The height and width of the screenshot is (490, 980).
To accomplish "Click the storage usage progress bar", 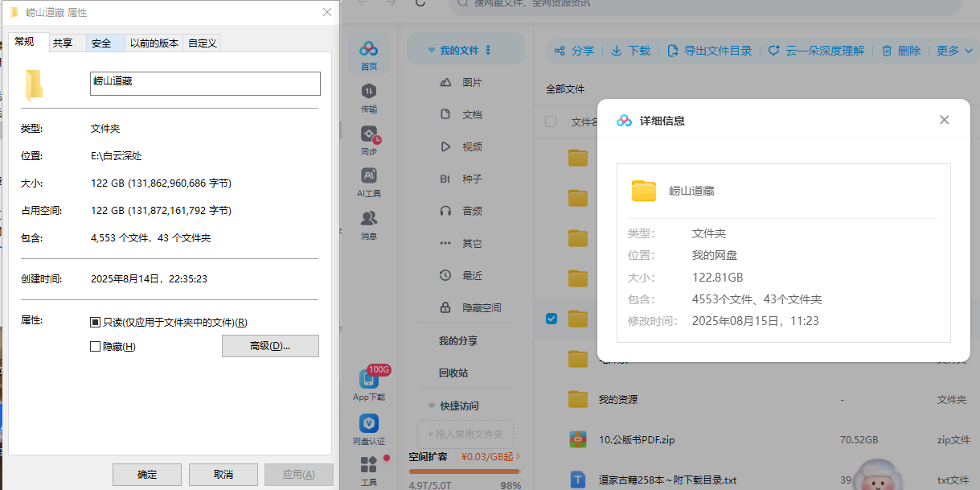I will 465,471.
